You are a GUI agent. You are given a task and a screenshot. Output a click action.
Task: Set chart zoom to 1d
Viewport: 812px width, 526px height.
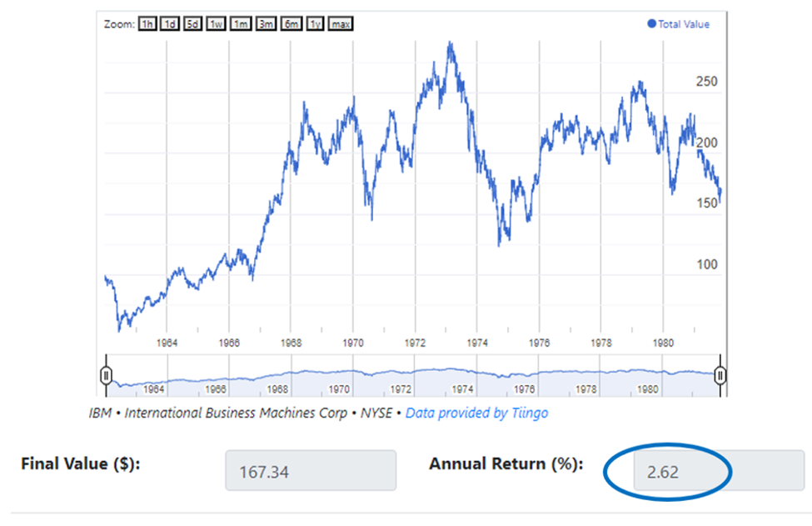pyautogui.click(x=170, y=24)
